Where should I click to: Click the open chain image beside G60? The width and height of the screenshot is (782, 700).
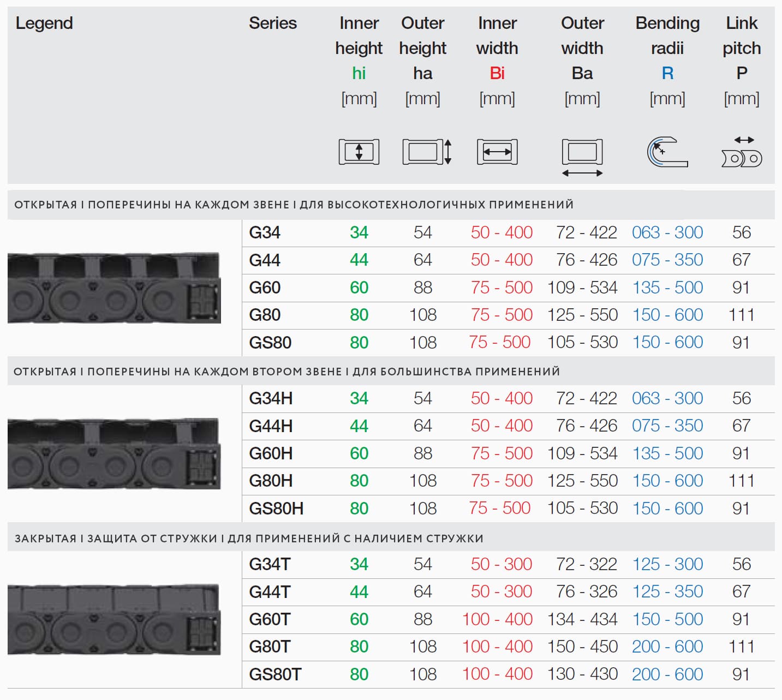click(x=114, y=288)
